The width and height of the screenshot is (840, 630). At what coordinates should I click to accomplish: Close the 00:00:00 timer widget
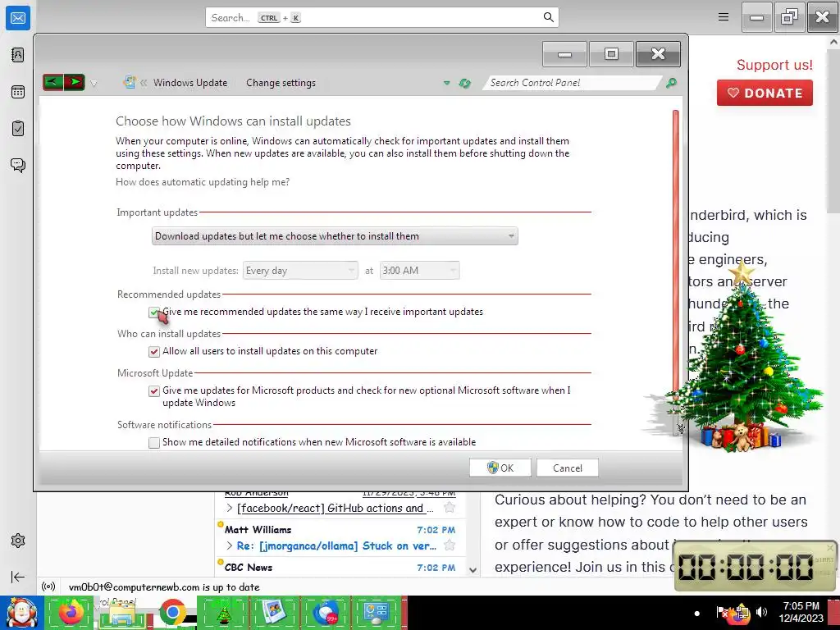coord(830,547)
